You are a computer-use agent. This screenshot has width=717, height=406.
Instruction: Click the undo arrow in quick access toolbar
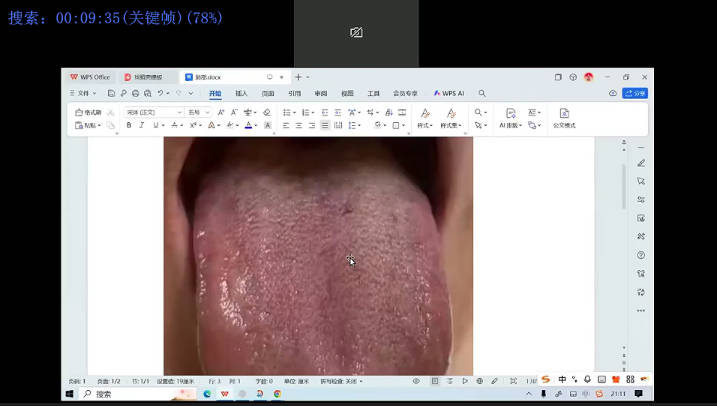(x=160, y=93)
